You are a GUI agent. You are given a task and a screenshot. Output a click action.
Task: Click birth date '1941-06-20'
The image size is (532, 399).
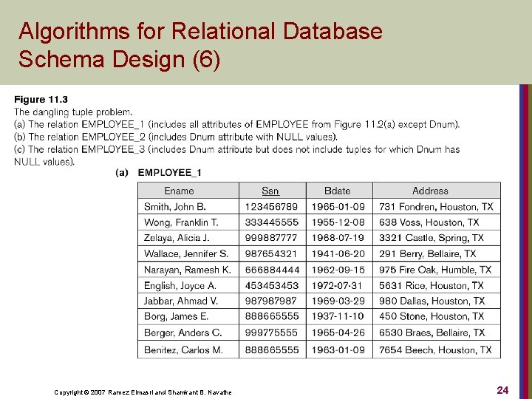click(338, 253)
